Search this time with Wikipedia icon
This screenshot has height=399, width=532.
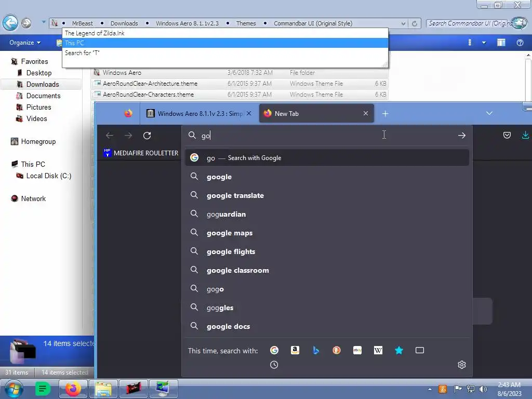(x=378, y=350)
